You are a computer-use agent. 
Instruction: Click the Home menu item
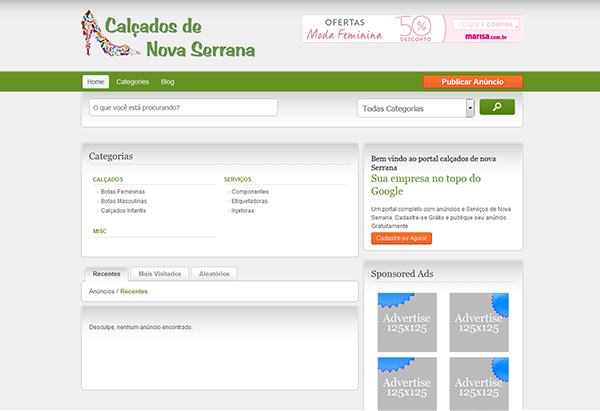coord(96,82)
